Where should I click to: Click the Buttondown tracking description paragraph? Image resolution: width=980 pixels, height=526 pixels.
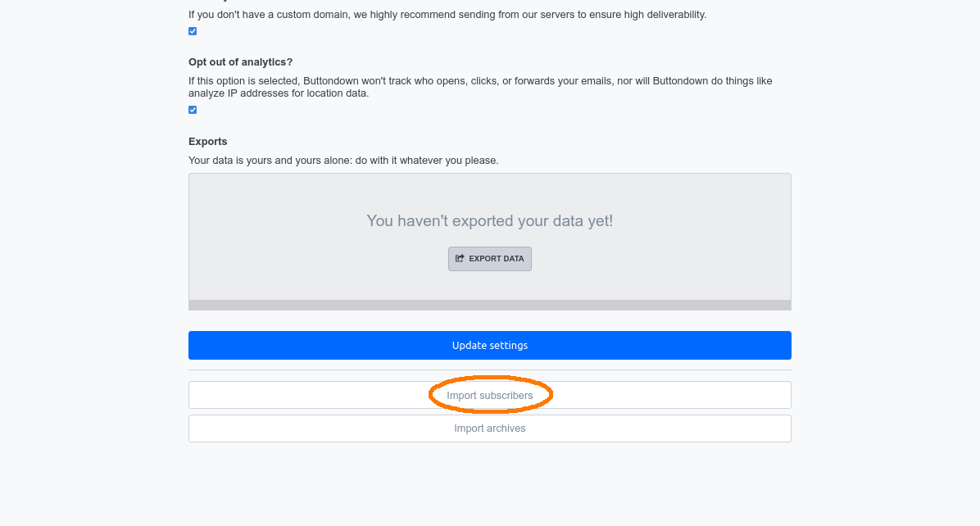coord(479,81)
